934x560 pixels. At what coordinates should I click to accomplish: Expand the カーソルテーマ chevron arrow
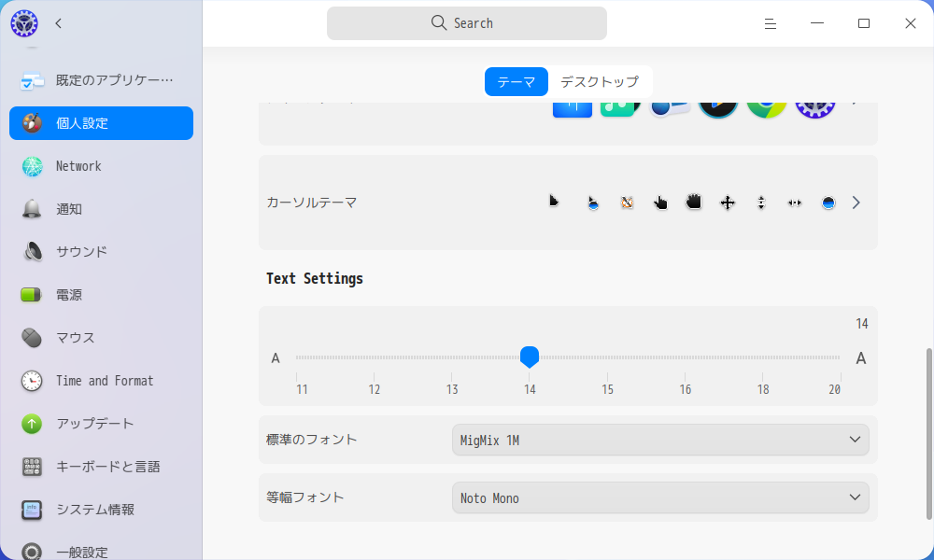856,202
